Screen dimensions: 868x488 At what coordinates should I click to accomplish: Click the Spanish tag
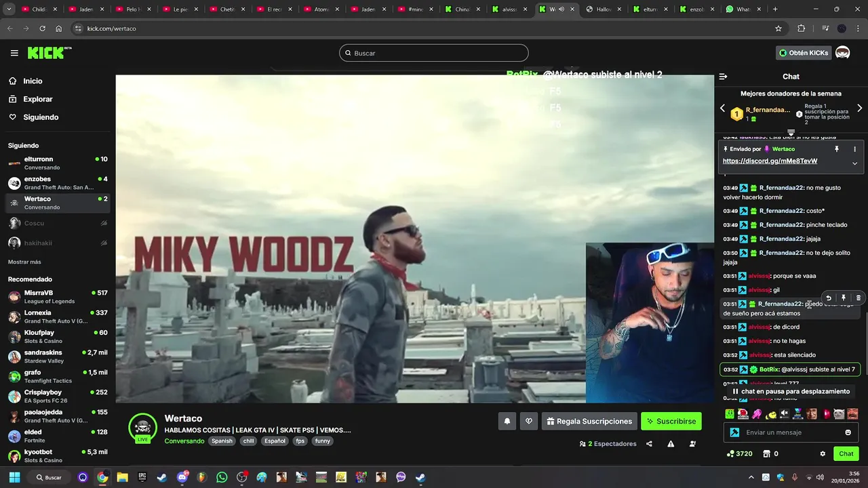click(x=222, y=441)
